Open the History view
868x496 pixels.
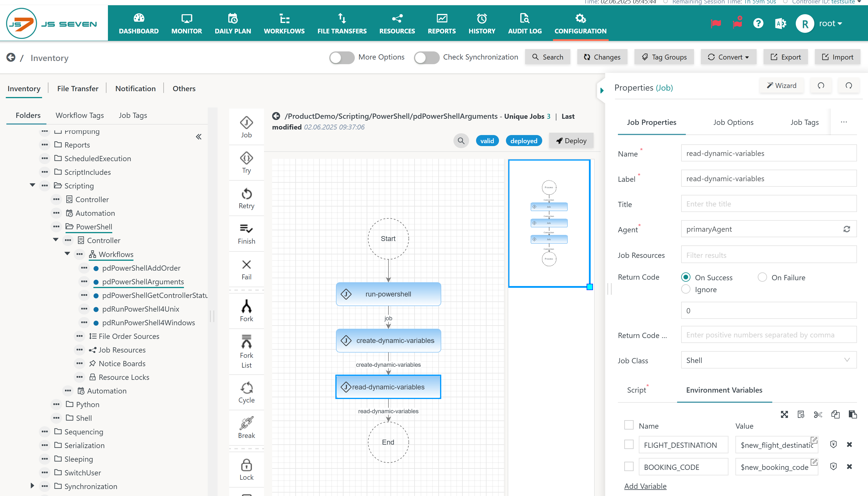[x=482, y=24]
